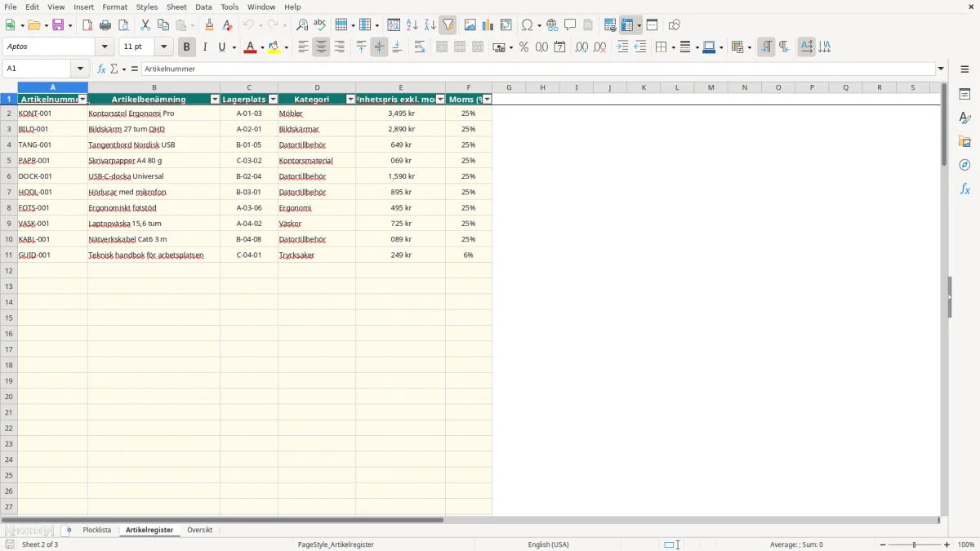The image size is (980, 551).
Task: Apply the red font color swatch
Action: click(250, 47)
